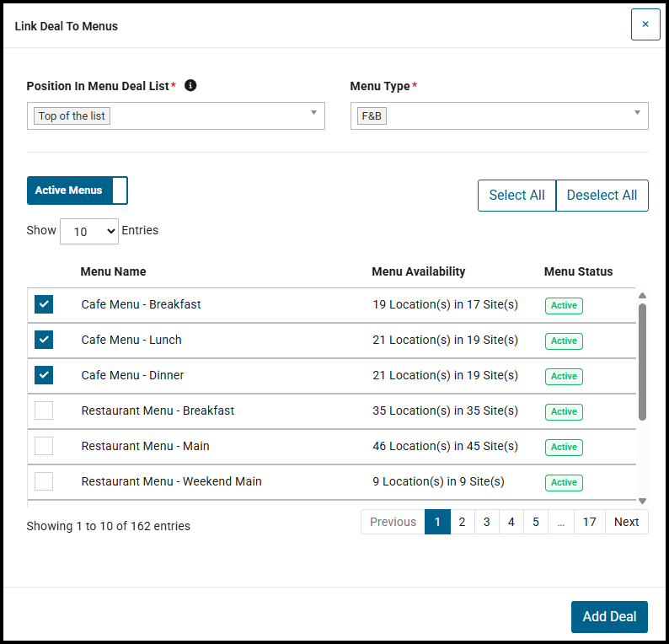Check the Restaurant Menu - Breakfast checkbox
669x644 pixels.
(44, 411)
